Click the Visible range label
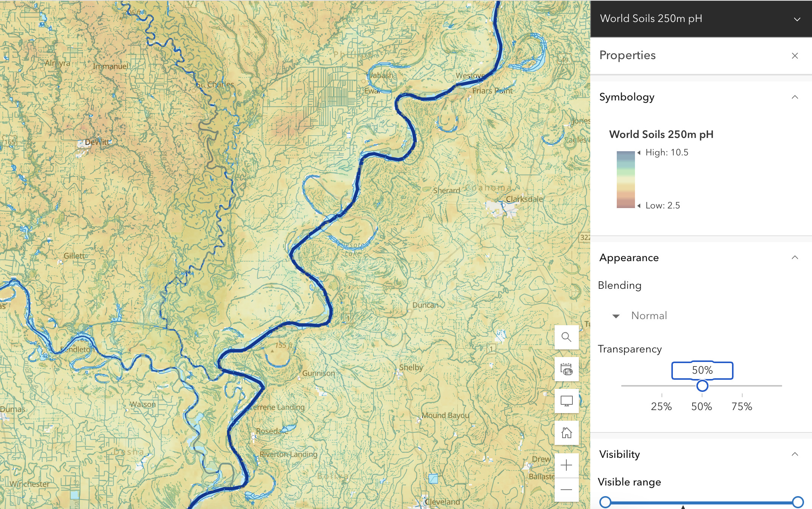The width and height of the screenshot is (812, 509). coord(629,482)
